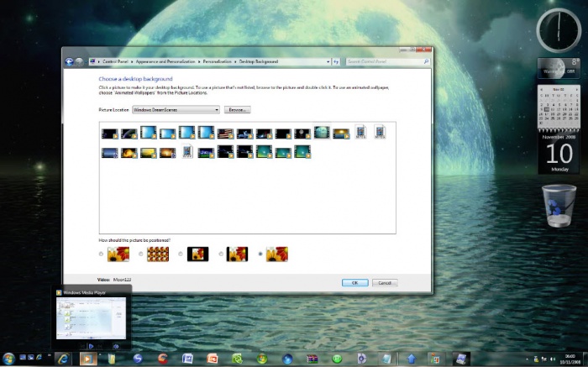Click the address bar refresh button
This screenshot has width=588, height=367.
(x=336, y=62)
